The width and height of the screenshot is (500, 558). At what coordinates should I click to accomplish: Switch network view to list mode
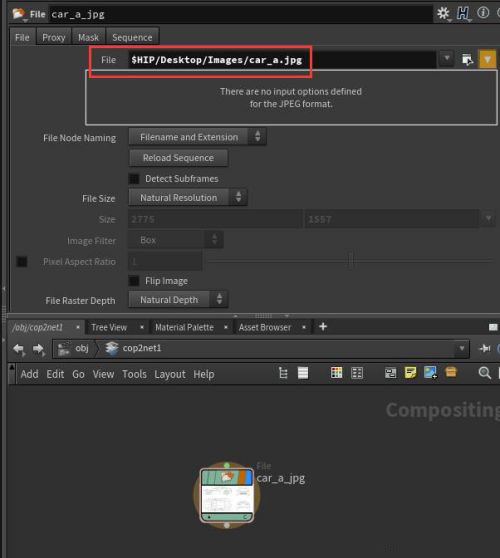click(303, 373)
